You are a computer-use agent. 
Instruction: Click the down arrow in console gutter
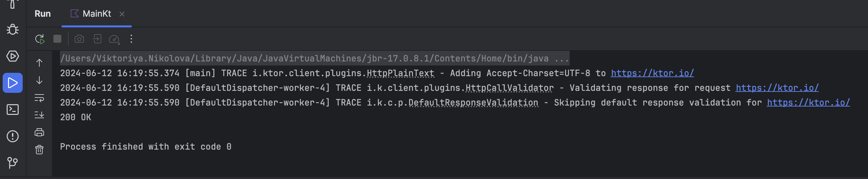point(39,80)
